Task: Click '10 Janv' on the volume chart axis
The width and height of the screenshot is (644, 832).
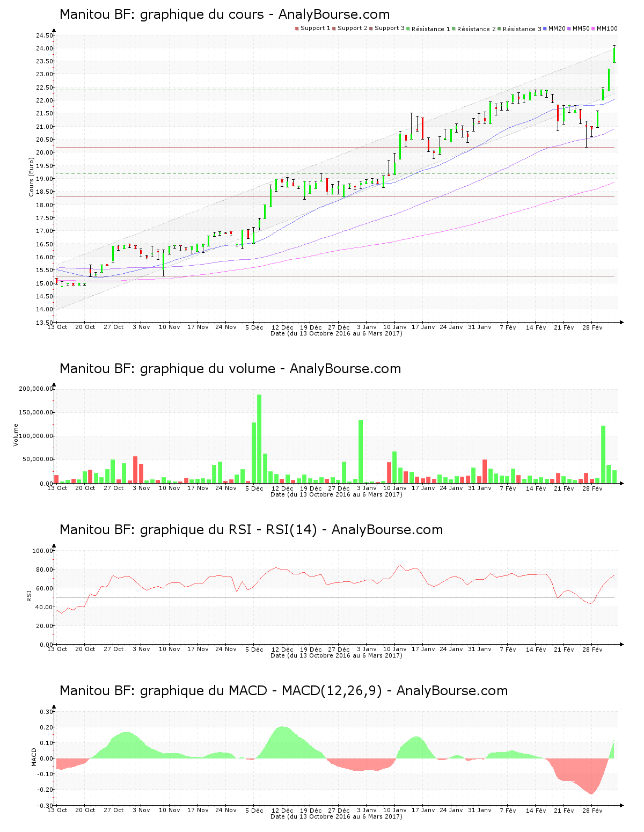Action: point(394,488)
